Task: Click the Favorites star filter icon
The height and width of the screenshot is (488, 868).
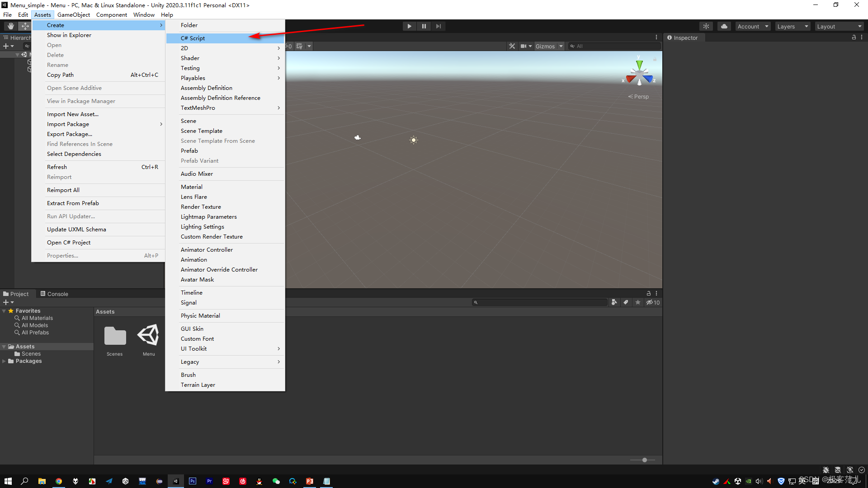Action: (638, 303)
